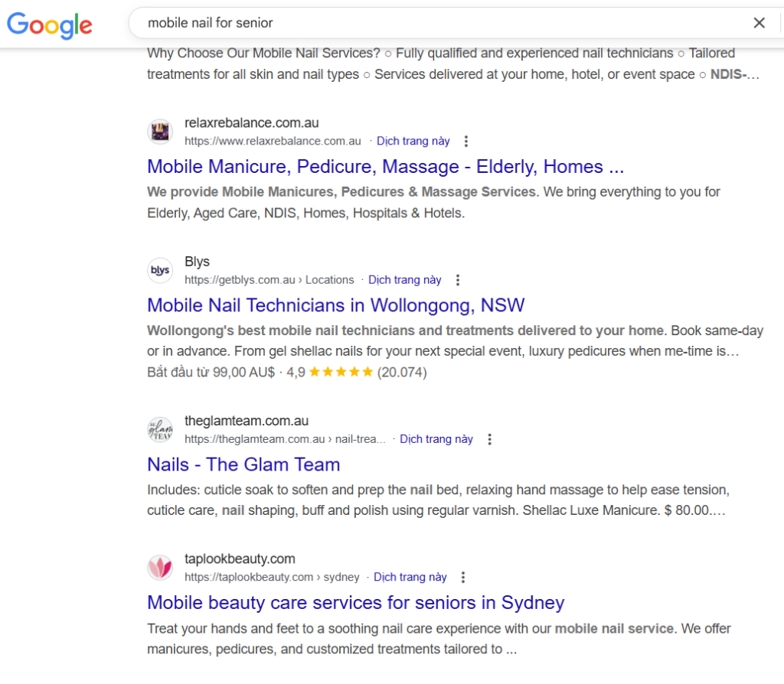The image size is (784, 684).
Task: Click 'Dịch trang này' for relaxrebalance result
Action: (x=413, y=142)
